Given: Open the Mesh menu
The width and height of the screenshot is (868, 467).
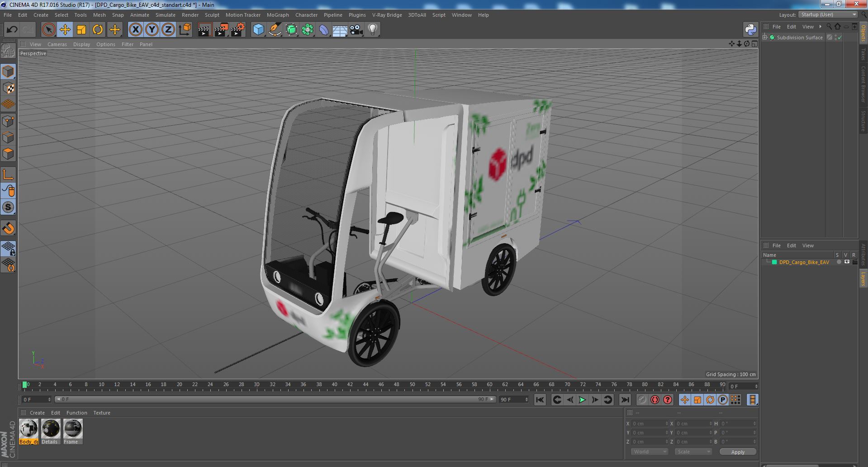Looking at the screenshot, I should click(x=99, y=15).
